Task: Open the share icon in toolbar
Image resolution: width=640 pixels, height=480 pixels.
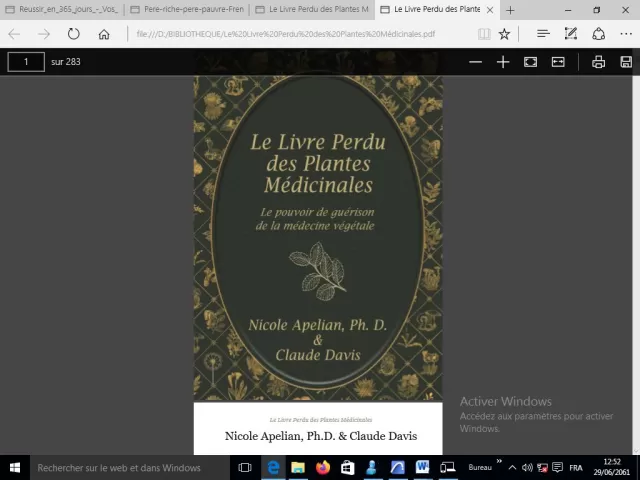Action: click(x=598, y=34)
